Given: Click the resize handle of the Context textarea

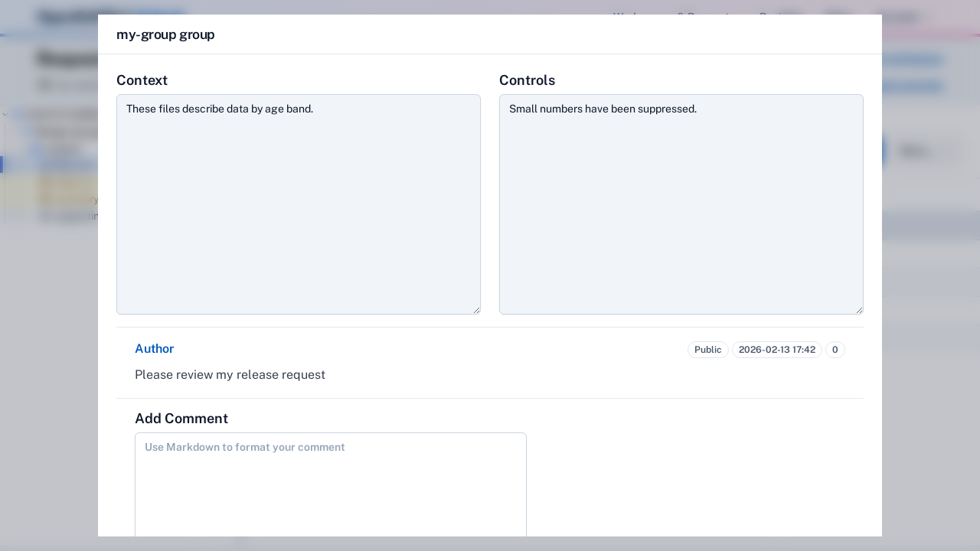Looking at the screenshot, I should tap(477, 309).
